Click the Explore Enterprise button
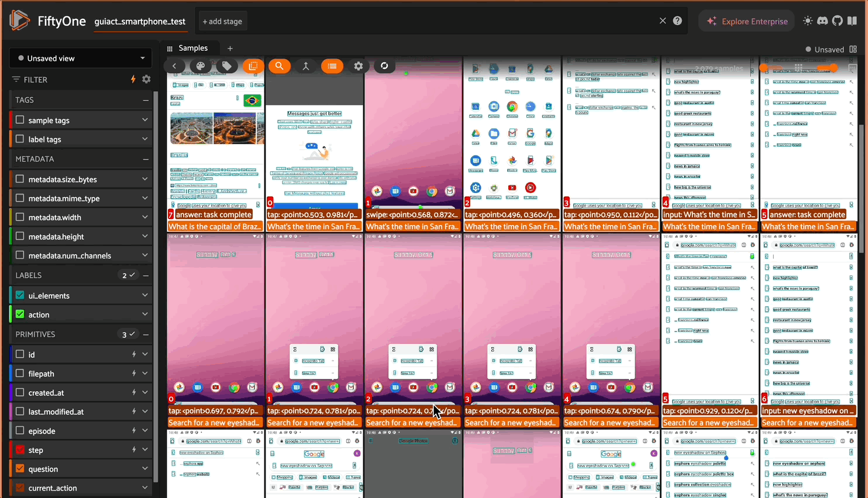The width and height of the screenshot is (868, 498). tap(747, 21)
